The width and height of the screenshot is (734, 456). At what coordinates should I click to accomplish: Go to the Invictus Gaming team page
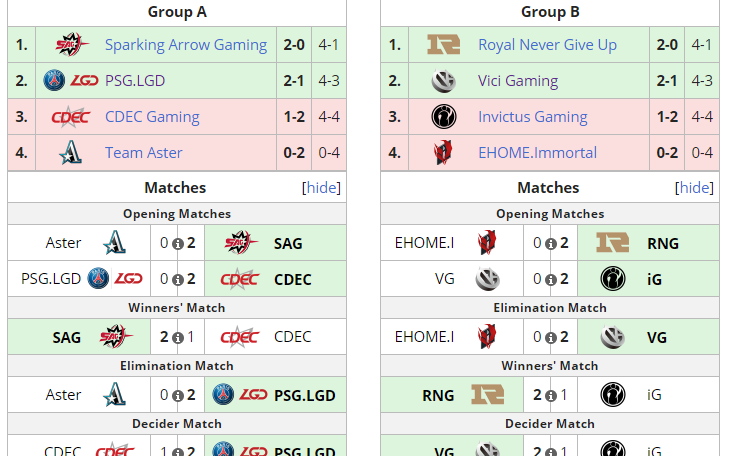(x=532, y=117)
